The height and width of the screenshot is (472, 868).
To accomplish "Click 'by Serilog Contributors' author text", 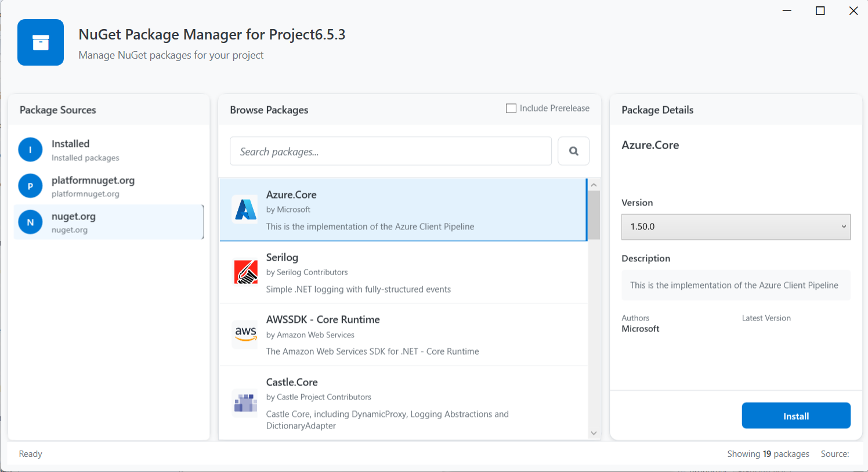I will pyautogui.click(x=307, y=272).
